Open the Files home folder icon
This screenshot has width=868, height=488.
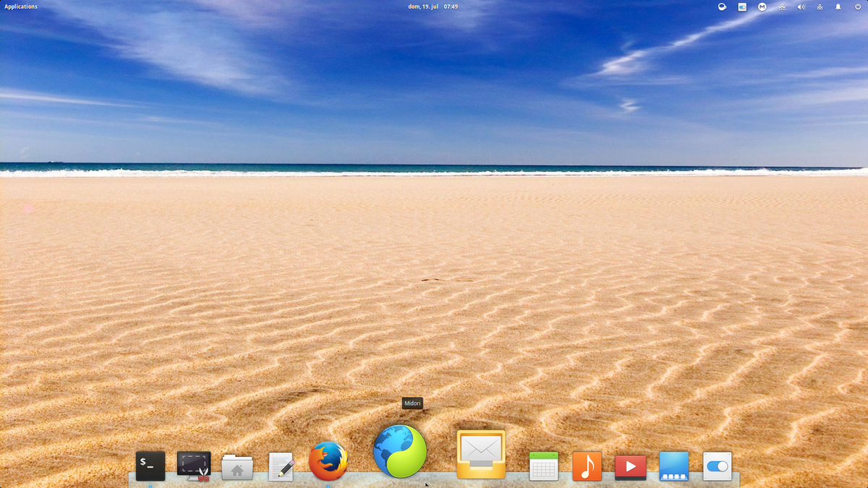tap(237, 468)
